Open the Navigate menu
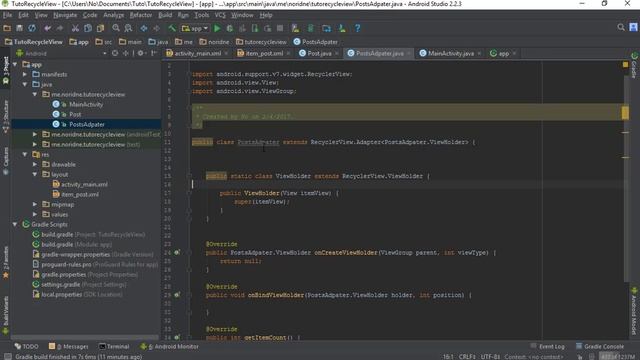The height and width of the screenshot is (360, 640). click(x=65, y=15)
